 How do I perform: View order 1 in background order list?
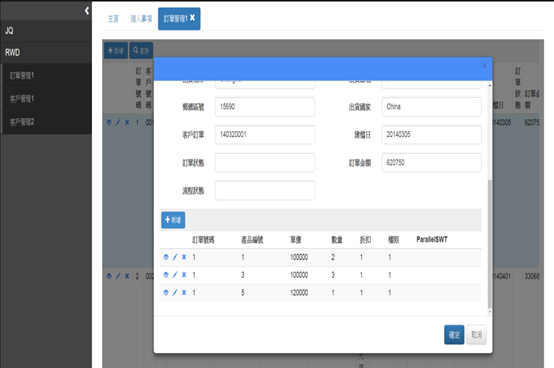click(x=109, y=123)
